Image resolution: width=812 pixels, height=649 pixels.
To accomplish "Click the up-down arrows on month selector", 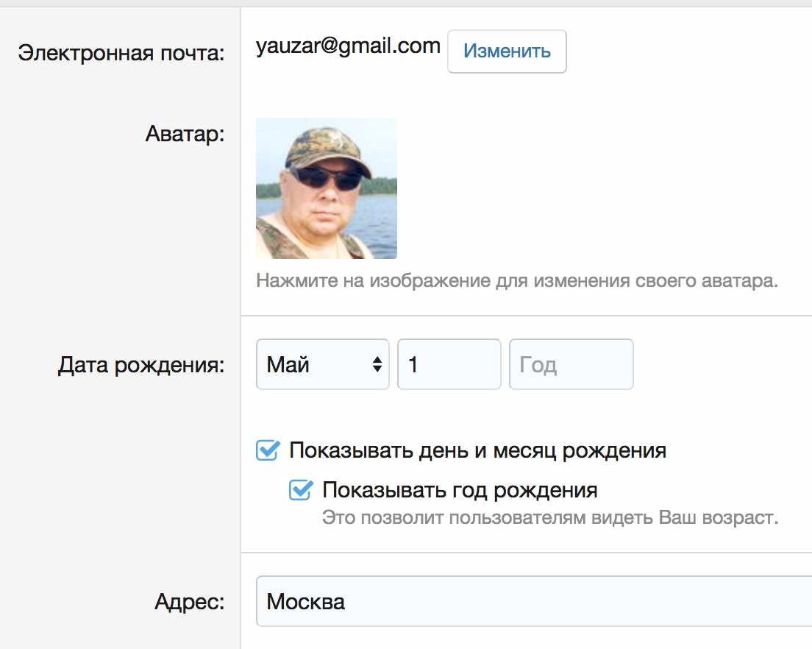I will point(377,364).
